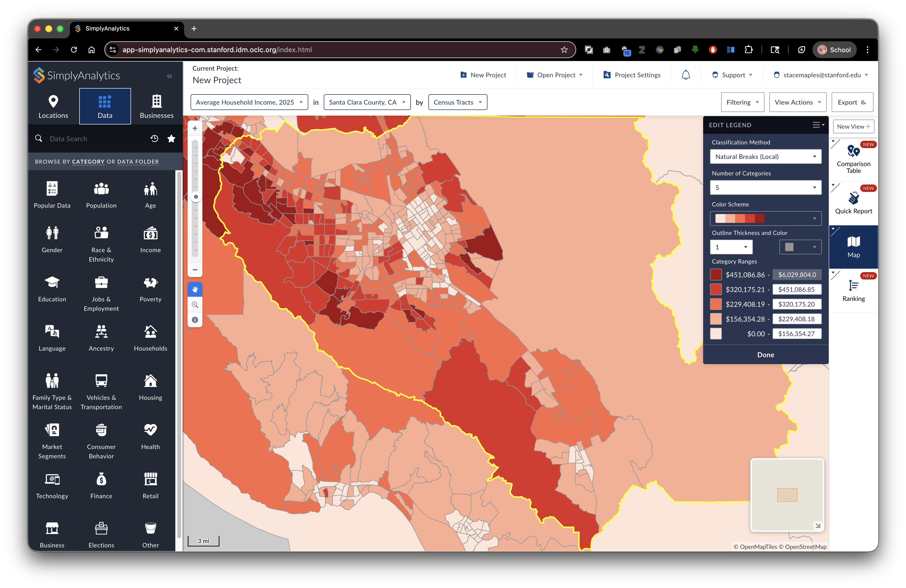Open the Classification Method dropdown
Viewport: 906px width, 588px height.
pyautogui.click(x=765, y=157)
